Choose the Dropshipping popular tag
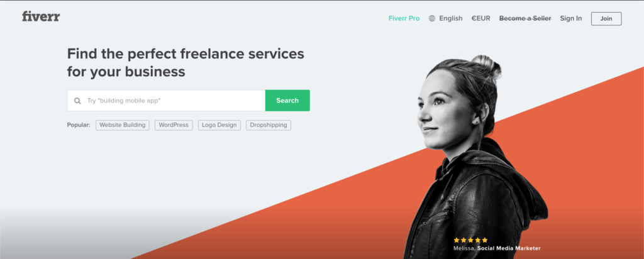Image resolution: width=644 pixels, height=259 pixels. click(269, 125)
